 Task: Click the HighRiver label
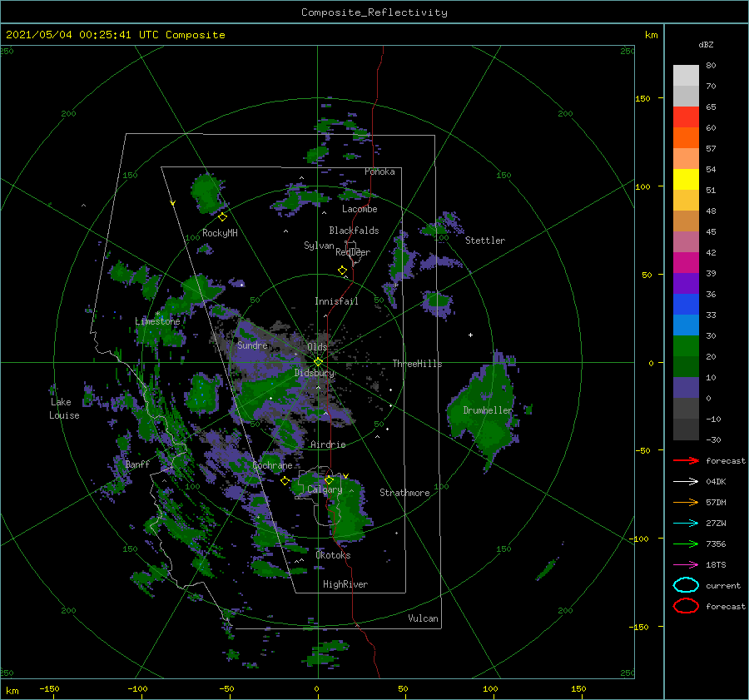(x=345, y=584)
